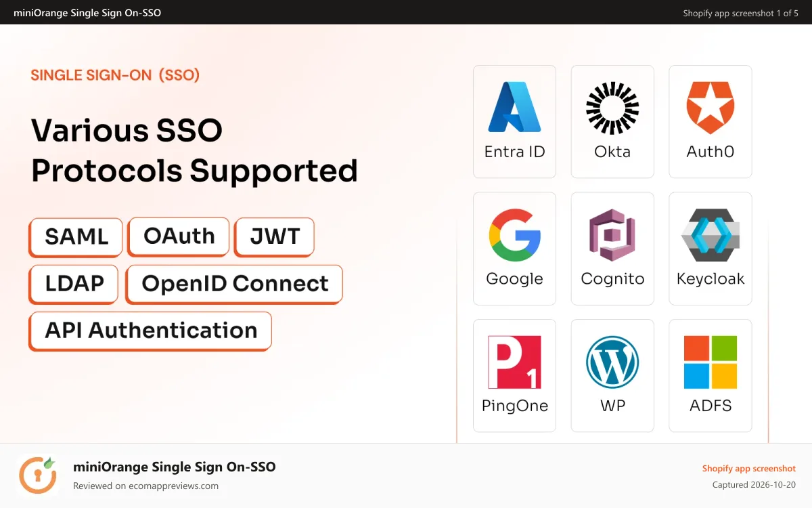This screenshot has width=812, height=508.
Task: Click the Auth0 shield star logo
Action: tap(710, 108)
